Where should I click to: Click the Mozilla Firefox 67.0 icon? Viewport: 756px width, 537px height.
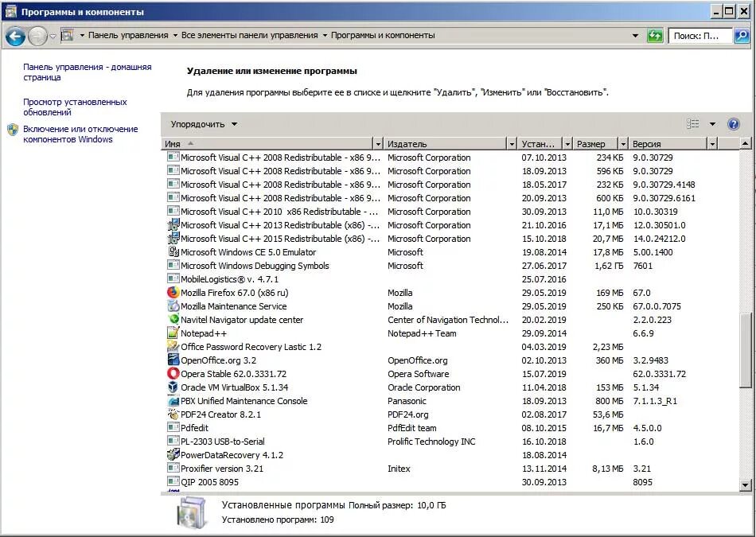(x=173, y=293)
